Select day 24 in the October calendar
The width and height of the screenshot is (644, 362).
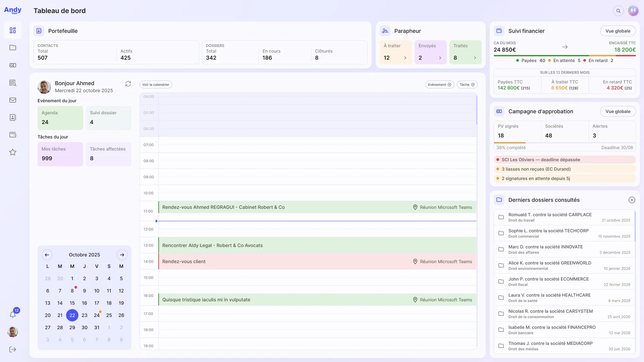97,315
